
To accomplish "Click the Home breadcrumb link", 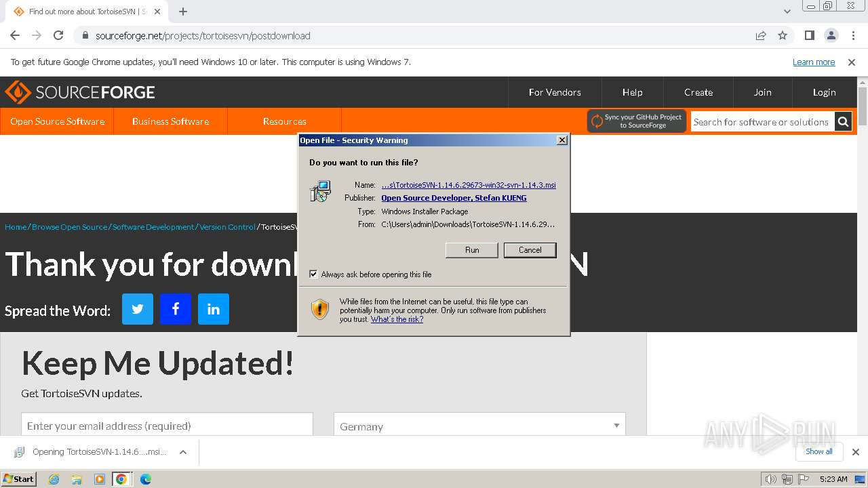I will pos(16,227).
